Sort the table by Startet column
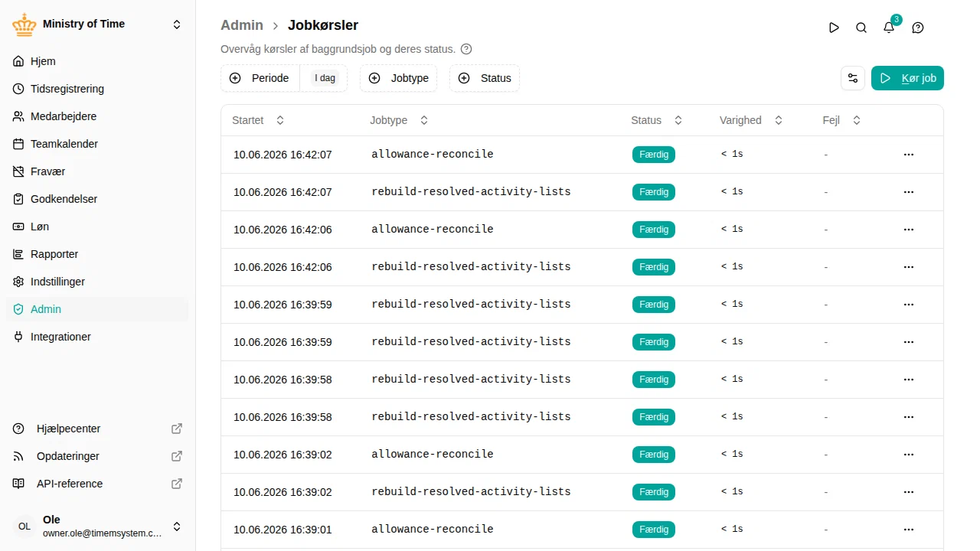The image size is (980, 551). pos(258,120)
